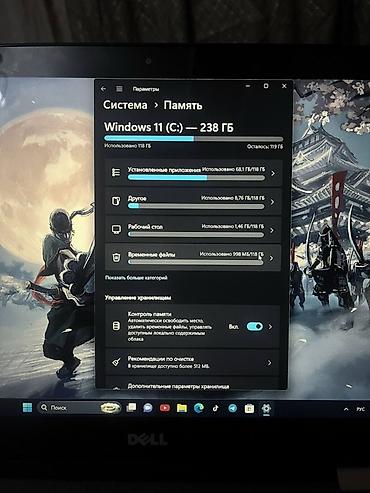
Task: Expand Установленные приложения details chevron
Action: pos(273,173)
